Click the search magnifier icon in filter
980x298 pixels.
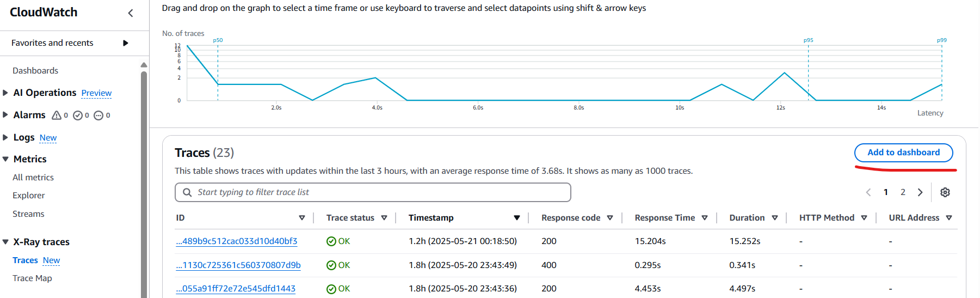tap(187, 192)
